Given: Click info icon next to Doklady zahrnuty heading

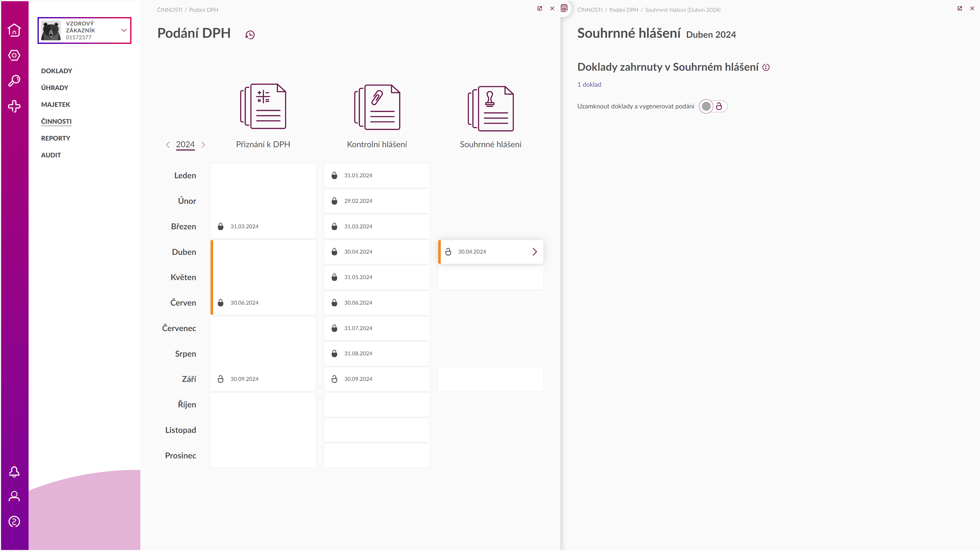Looking at the screenshot, I should pyautogui.click(x=766, y=67).
